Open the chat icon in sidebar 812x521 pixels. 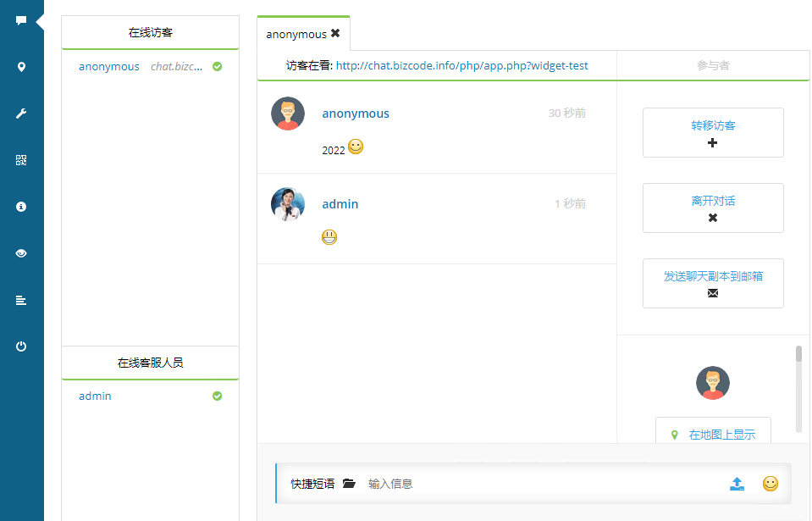pos(20,20)
